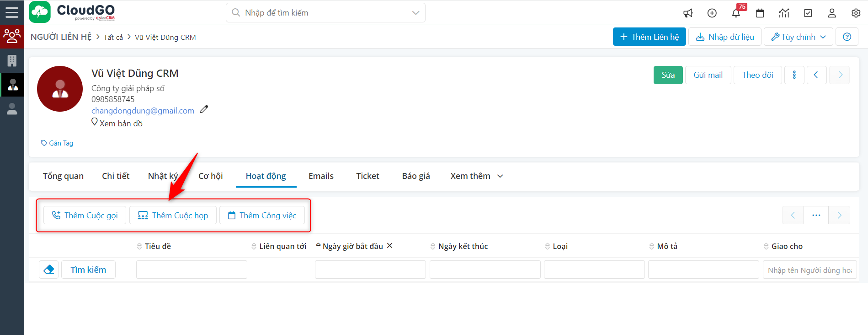Select the active contact person icon in sidebar

[x=12, y=85]
